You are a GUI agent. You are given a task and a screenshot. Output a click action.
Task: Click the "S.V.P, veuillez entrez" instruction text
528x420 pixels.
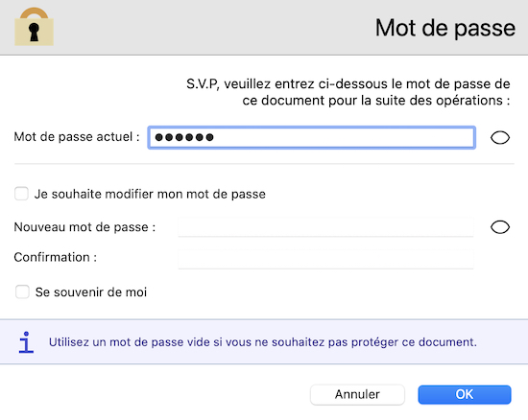tap(348, 92)
